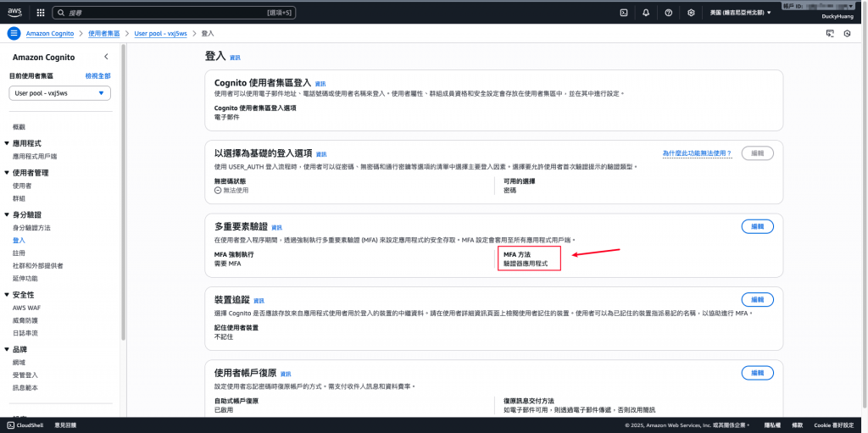Image resolution: width=868 pixels, height=433 pixels.
Task: Open 資訊 link next to 登入 heading
Action: pos(236,58)
